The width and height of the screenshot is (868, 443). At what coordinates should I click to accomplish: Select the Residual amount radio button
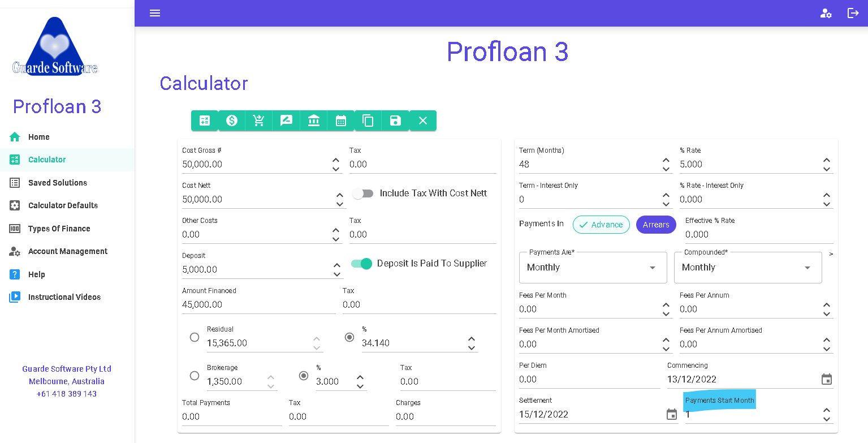click(x=195, y=337)
